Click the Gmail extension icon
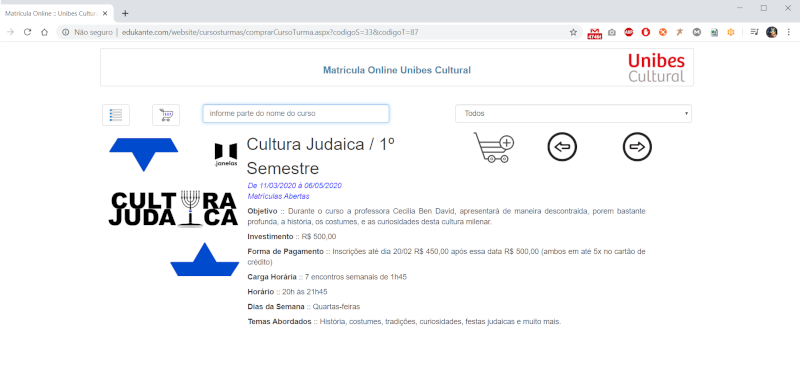The width and height of the screenshot is (800, 373). [594, 33]
